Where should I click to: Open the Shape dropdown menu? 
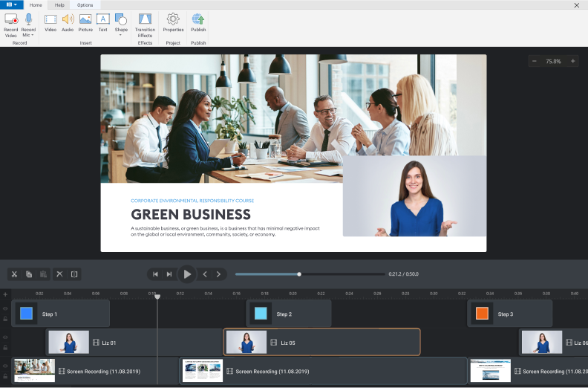(x=121, y=35)
